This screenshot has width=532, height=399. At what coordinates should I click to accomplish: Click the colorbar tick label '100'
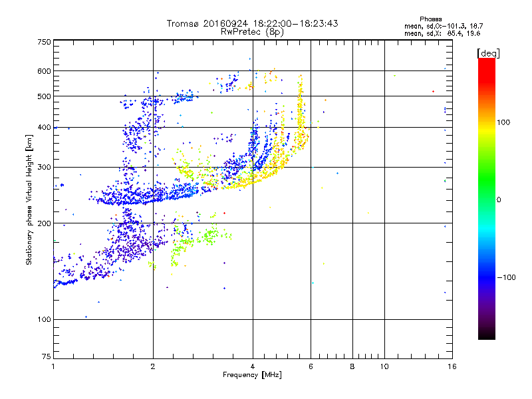tap(503, 122)
